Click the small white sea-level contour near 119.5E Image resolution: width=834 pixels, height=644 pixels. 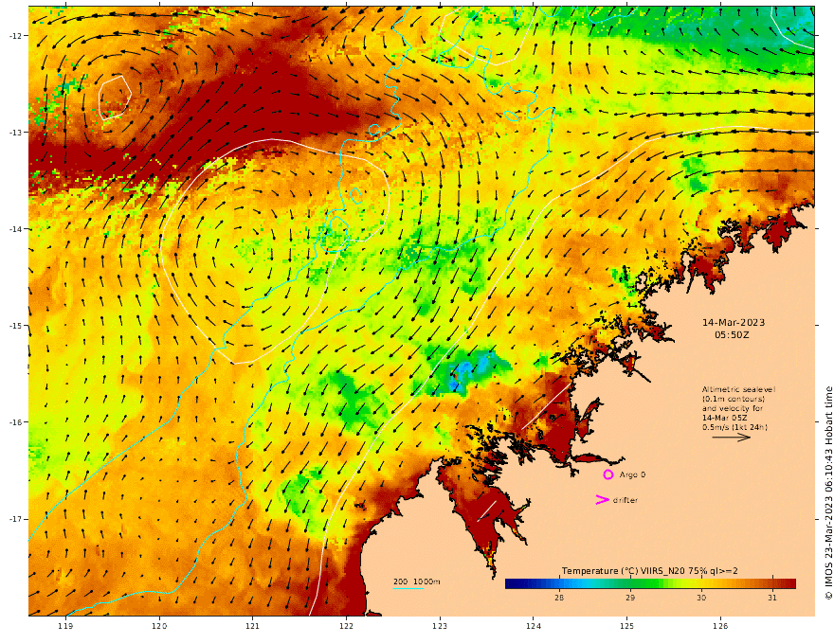tap(115, 98)
